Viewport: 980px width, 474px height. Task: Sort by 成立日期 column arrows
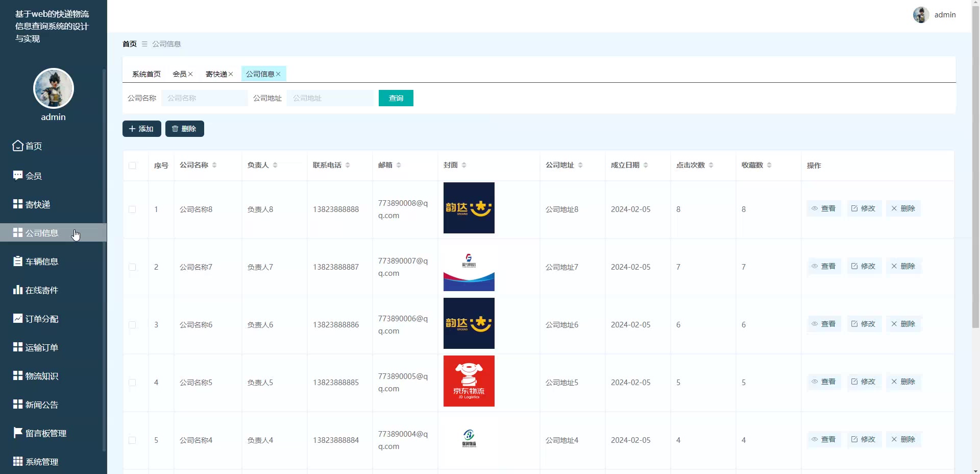[646, 165]
